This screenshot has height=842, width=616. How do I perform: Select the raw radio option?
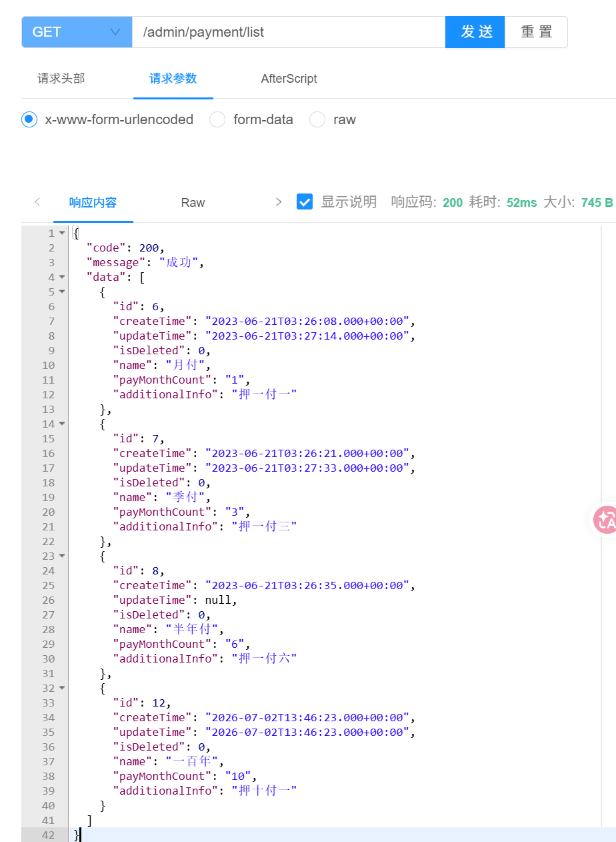point(317,119)
